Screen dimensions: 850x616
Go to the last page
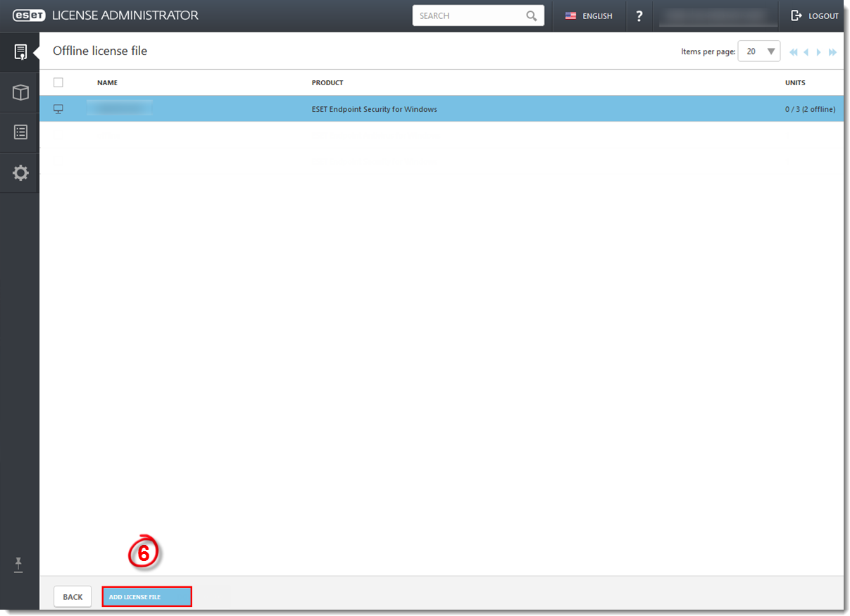(x=832, y=52)
